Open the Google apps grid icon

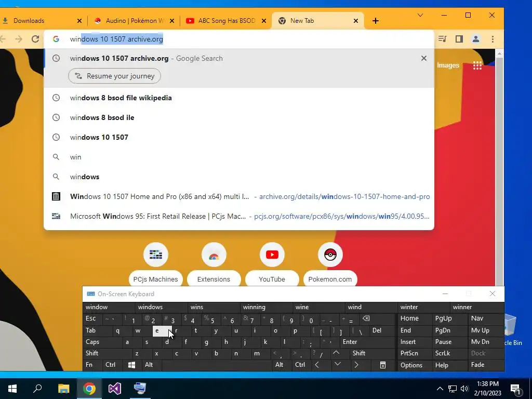(x=477, y=65)
